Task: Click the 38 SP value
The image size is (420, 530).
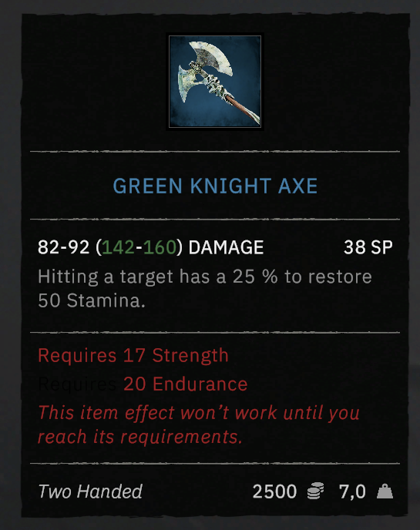Action: coord(368,247)
